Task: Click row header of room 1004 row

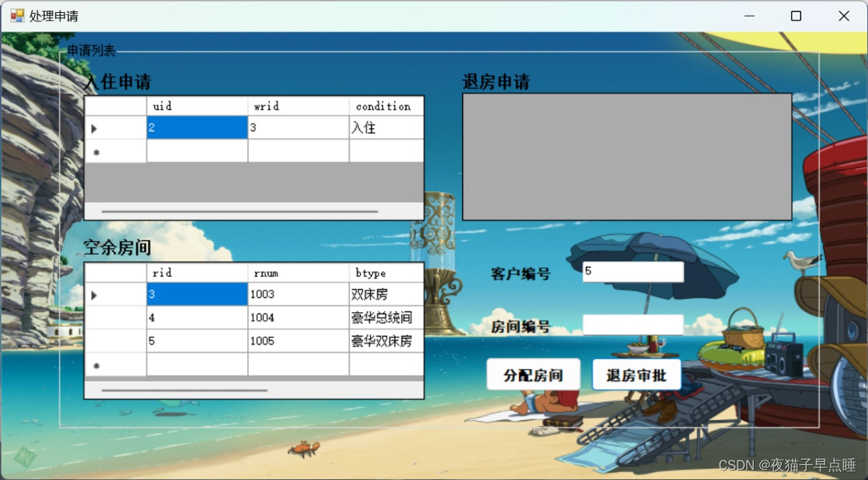Action: [x=116, y=318]
